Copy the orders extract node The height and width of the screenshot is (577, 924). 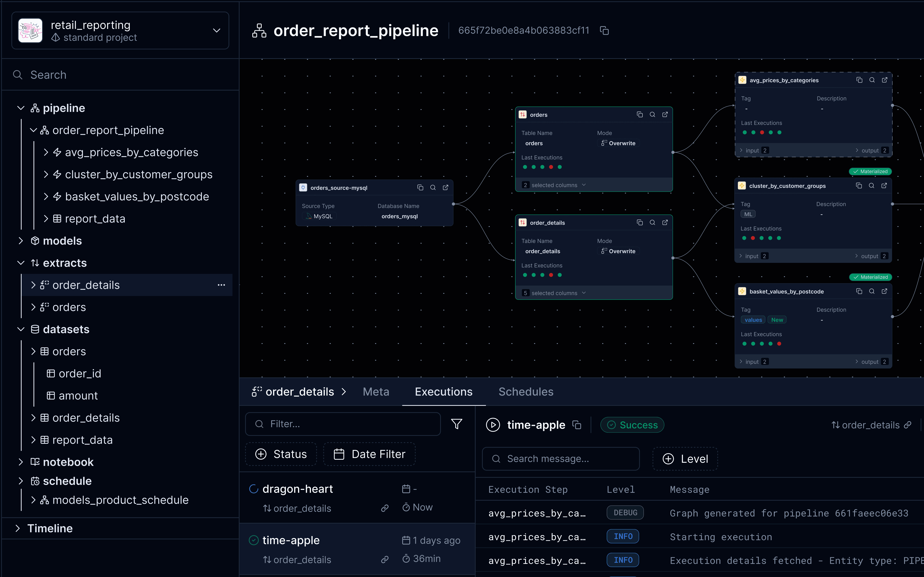pyautogui.click(x=640, y=114)
